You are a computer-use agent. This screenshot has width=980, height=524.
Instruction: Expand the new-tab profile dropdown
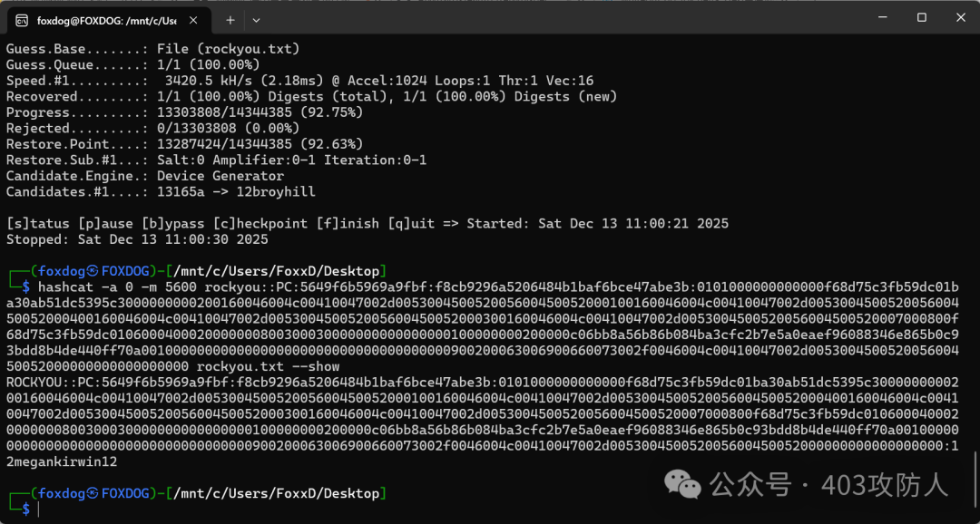[256, 19]
